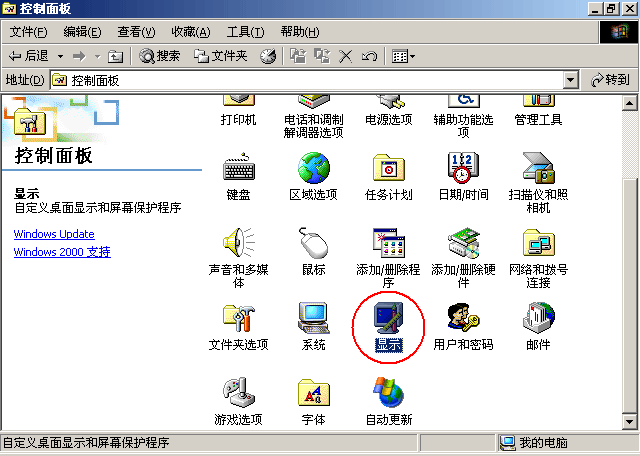Open the 系统 computer icon

coord(313,318)
